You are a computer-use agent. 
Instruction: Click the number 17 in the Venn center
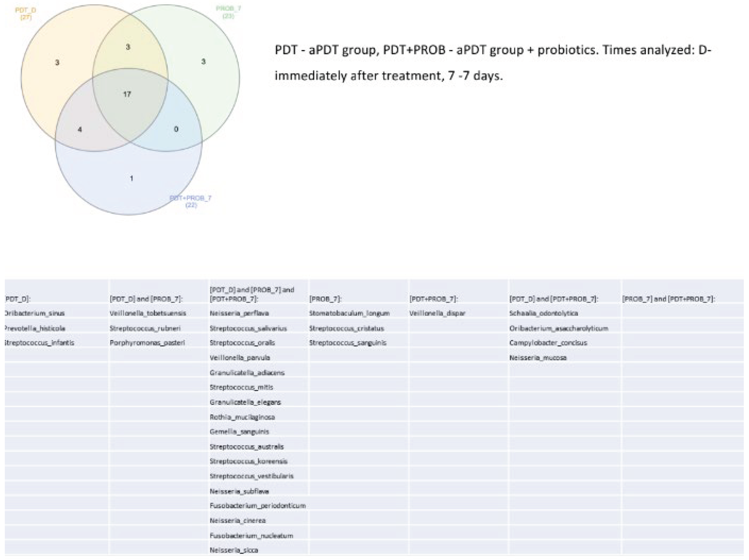pos(127,94)
